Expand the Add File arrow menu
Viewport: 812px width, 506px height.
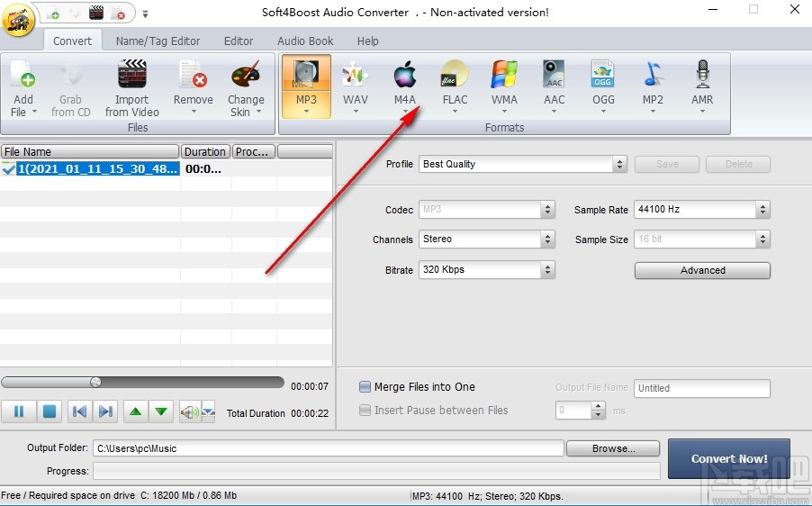[x=35, y=112]
